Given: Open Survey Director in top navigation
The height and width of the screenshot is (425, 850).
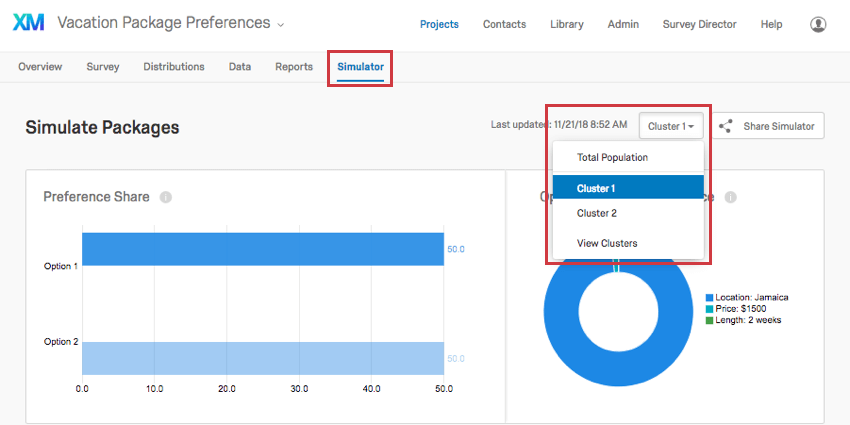Looking at the screenshot, I should (x=700, y=24).
